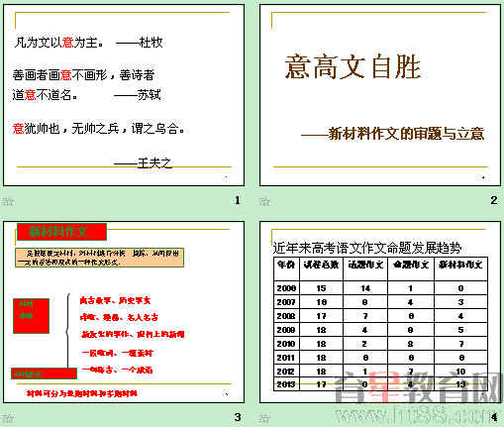Click the 近年来高考语文作文命题发展趋势 title

367,249
